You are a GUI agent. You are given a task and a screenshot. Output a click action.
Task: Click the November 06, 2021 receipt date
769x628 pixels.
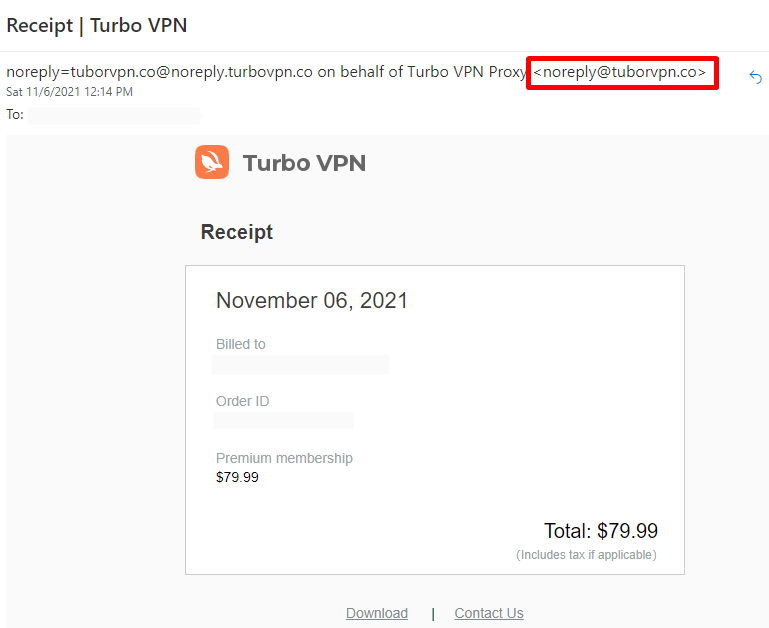[x=312, y=300]
